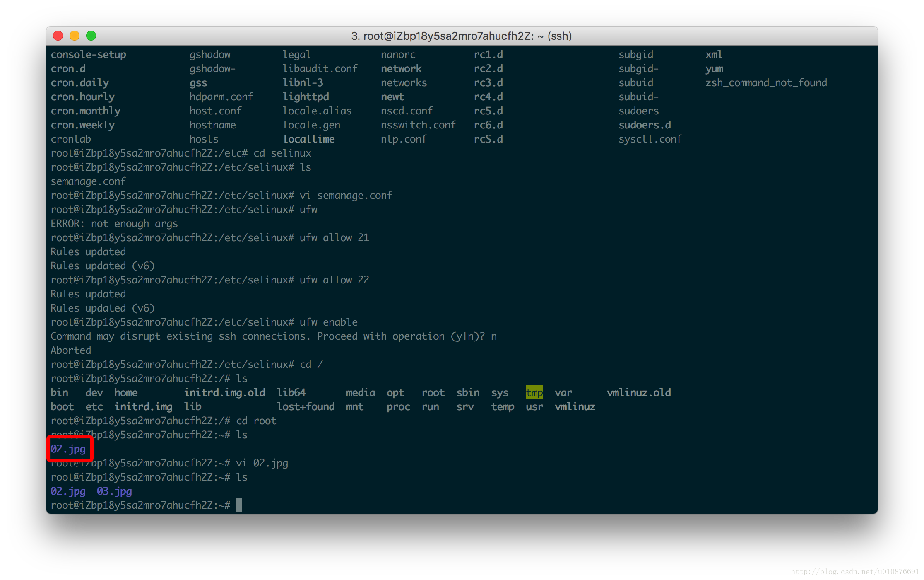Click the 'hdparm.conf' file name
The width and height of the screenshot is (924, 580).
(221, 97)
